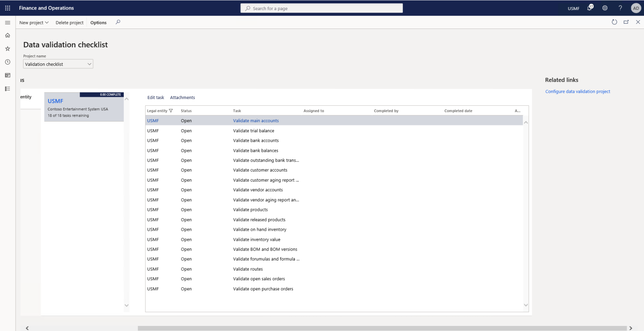Refresh the page with the refresh icon

[x=614, y=22]
